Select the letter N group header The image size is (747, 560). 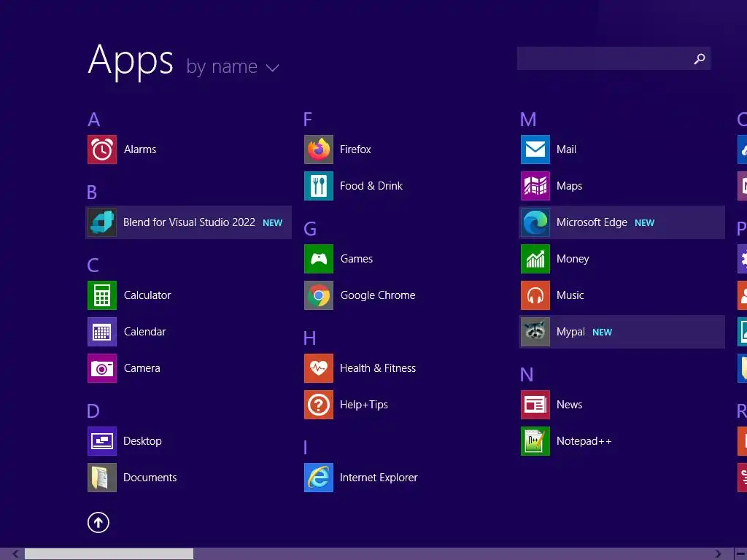[x=527, y=375]
